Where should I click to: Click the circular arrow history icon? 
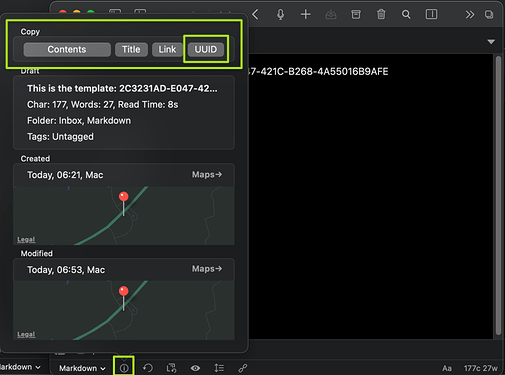[x=148, y=368]
